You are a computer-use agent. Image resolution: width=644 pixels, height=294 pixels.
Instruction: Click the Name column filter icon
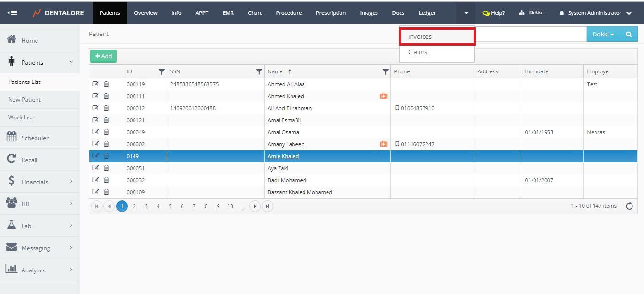(x=385, y=71)
